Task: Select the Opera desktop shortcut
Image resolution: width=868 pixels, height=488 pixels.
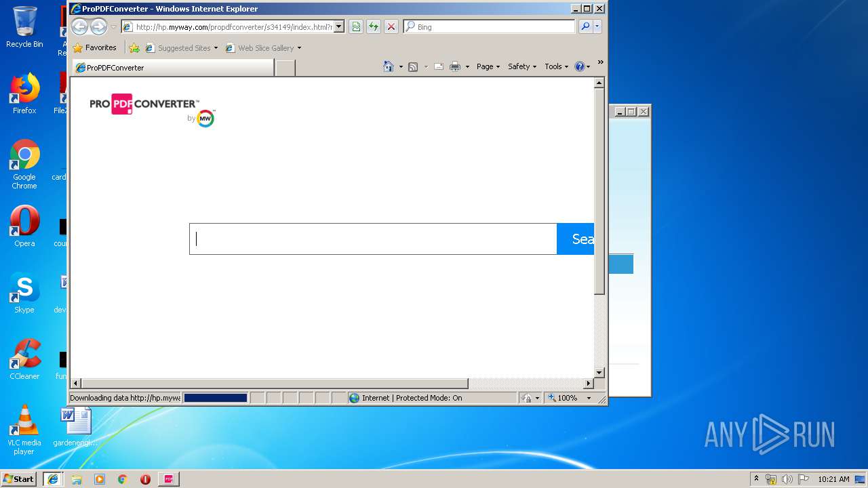Action: 24,227
